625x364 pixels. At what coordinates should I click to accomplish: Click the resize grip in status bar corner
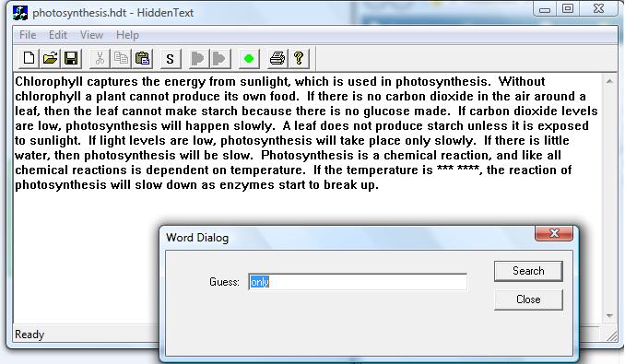(x=611, y=335)
